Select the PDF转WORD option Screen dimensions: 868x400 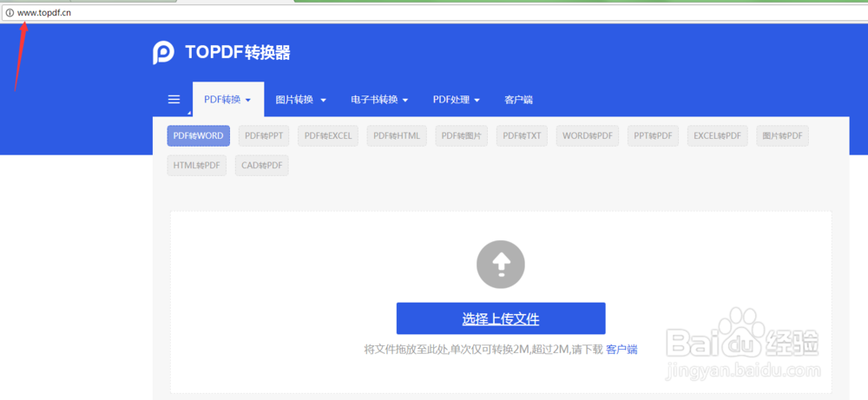point(198,135)
